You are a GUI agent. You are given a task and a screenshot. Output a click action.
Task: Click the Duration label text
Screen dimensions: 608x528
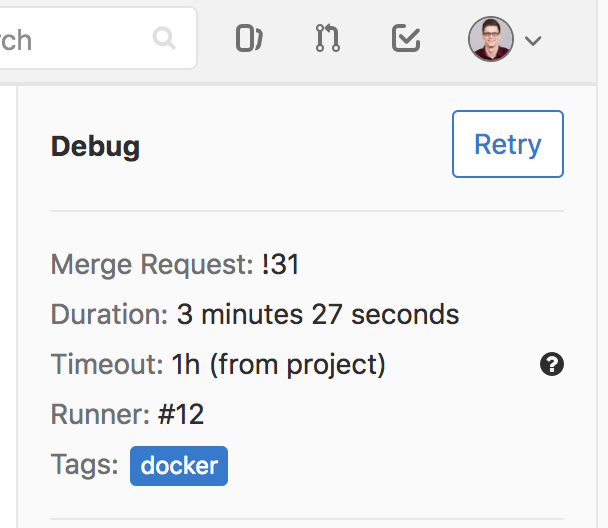point(109,315)
